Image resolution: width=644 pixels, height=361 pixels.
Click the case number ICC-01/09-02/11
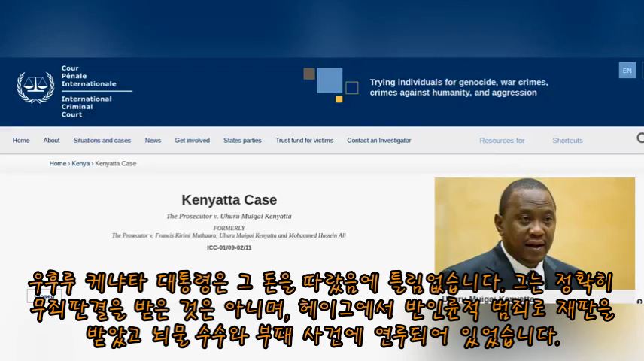point(229,247)
